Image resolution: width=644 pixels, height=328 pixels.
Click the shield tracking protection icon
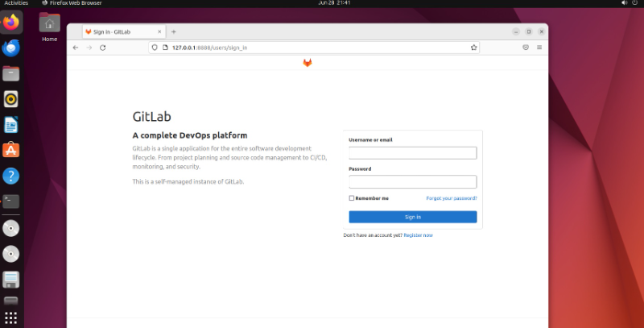tap(155, 48)
